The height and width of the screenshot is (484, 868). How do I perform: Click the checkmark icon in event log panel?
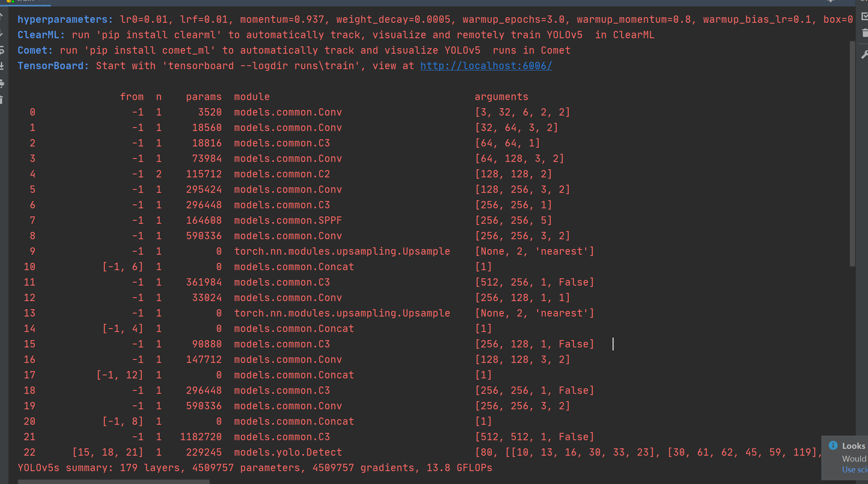(x=865, y=16)
